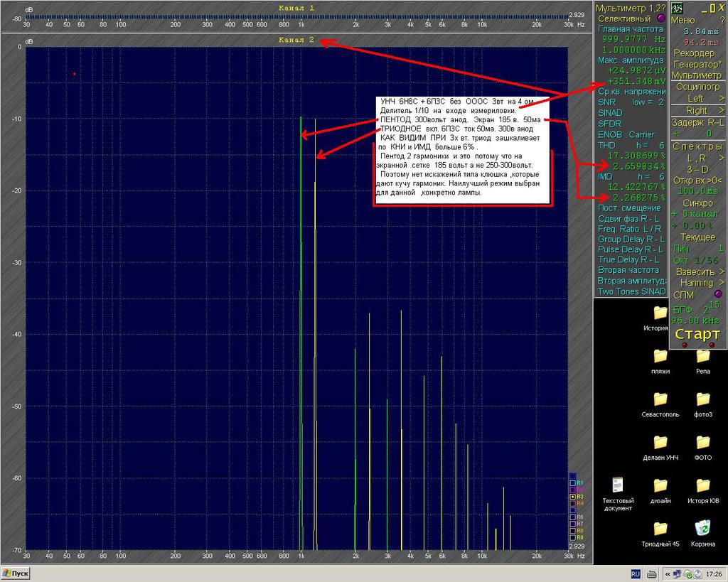Image resolution: width=728 pixels, height=582 pixels.
Task: Open the Корзина recycle bin icon
Action: point(702,533)
